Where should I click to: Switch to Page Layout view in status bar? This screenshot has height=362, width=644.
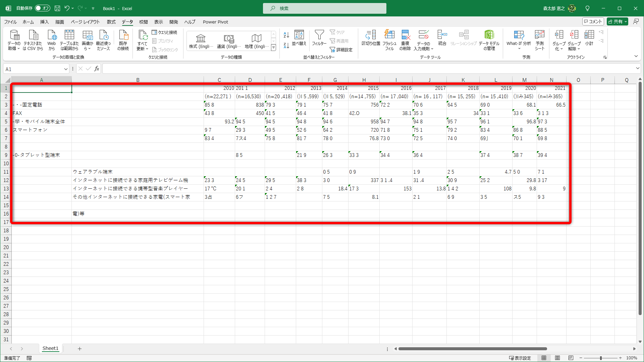(x=557, y=358)
